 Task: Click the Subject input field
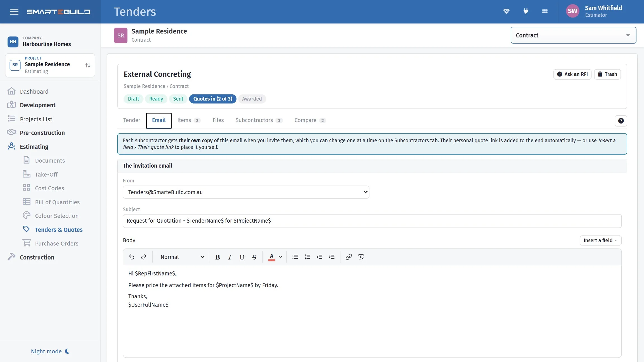click(372, 221)
